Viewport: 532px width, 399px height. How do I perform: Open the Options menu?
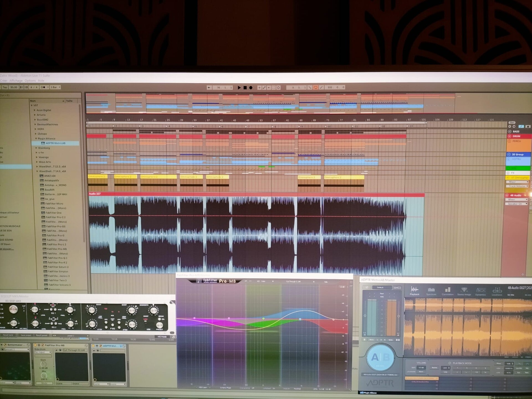[30, 81]
